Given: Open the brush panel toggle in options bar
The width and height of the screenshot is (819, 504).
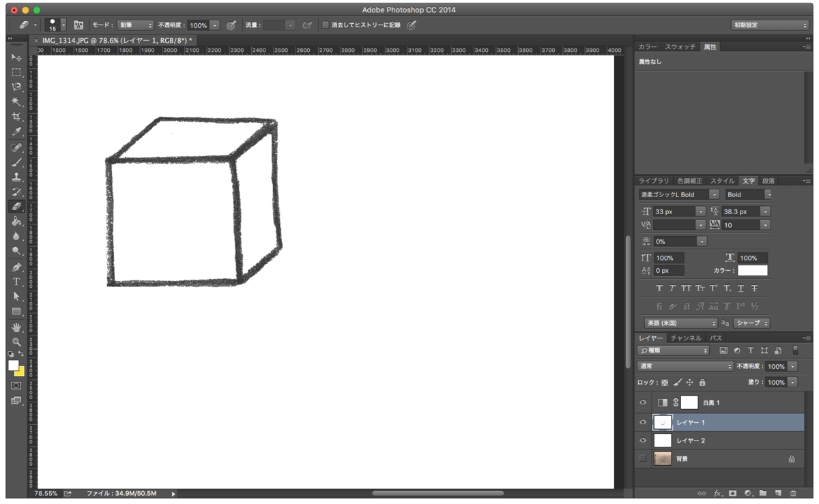Looking at the screenshot, I should click(78, 25).
